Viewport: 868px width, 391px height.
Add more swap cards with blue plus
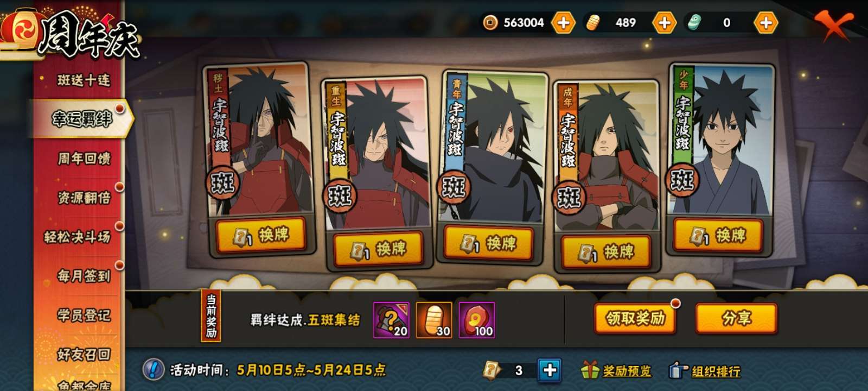pos(550,370)
